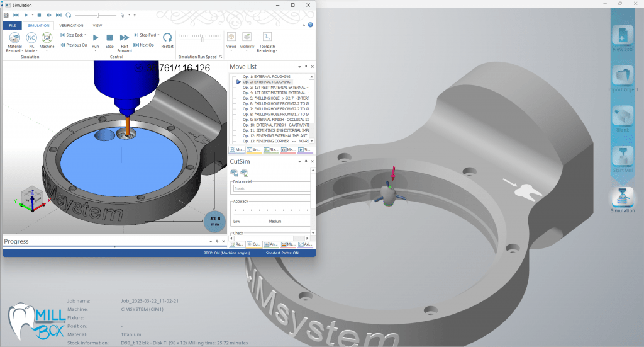Click the Data model field
This screenshot has width=644, height=347.
click(x=272, y=189)
